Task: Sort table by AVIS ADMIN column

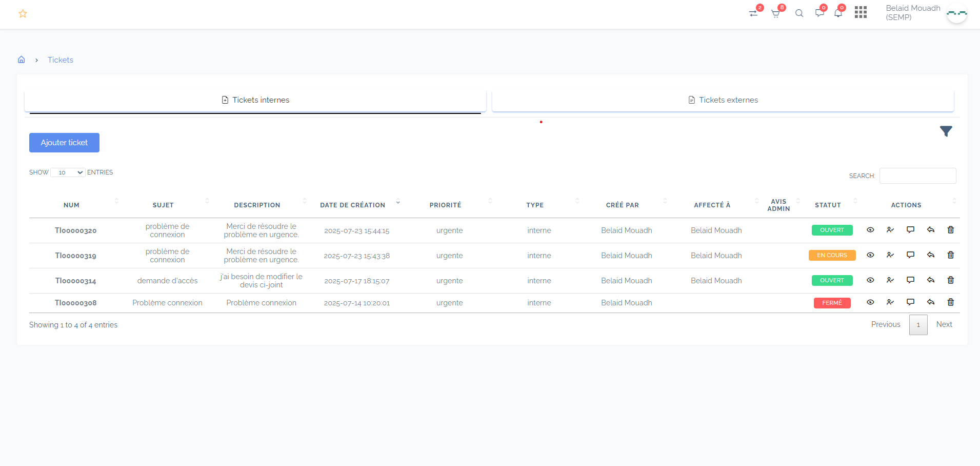Action: (x=778, y=205)
